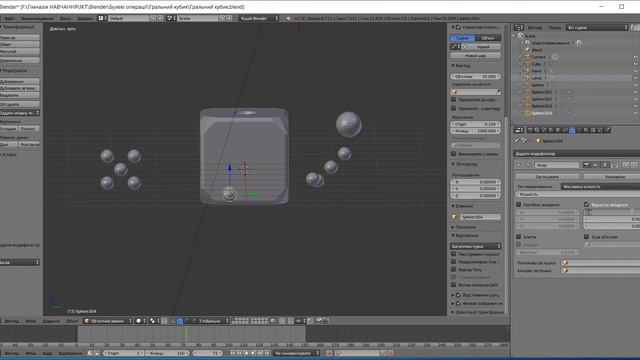Click the Rotate button in tool shelf

click(x=20, y=44)
